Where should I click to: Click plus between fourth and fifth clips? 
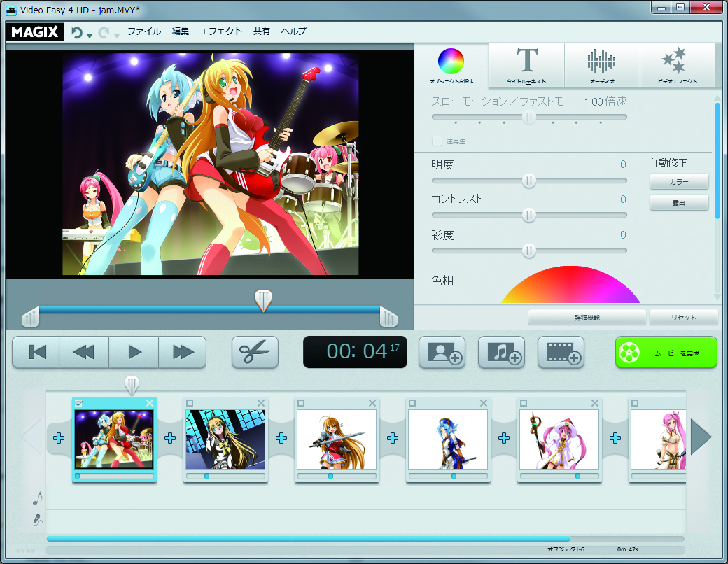504,438
